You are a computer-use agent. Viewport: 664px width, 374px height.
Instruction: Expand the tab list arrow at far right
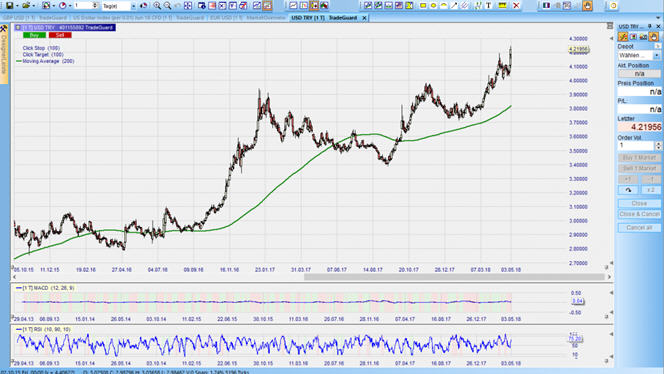tap(658, 18)
